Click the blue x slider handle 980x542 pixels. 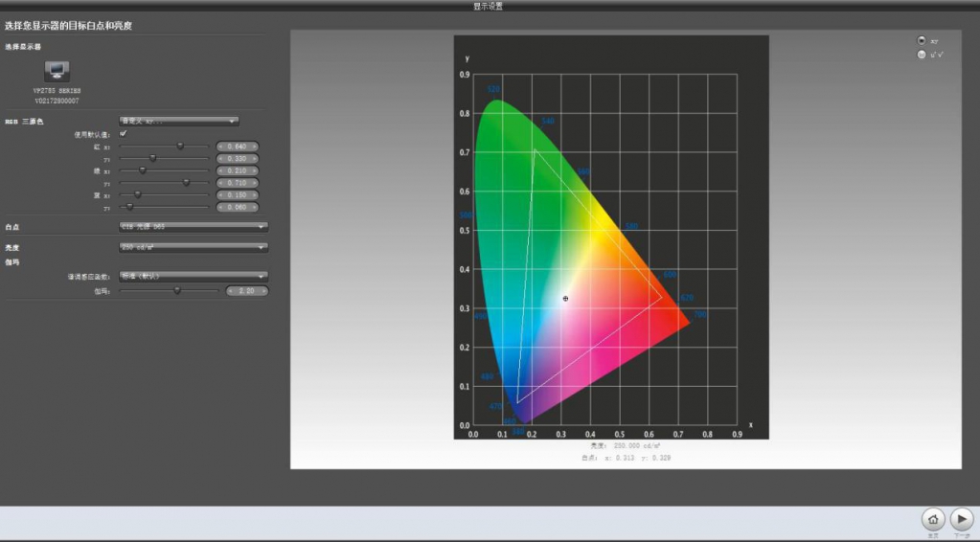tap(138, 194)
